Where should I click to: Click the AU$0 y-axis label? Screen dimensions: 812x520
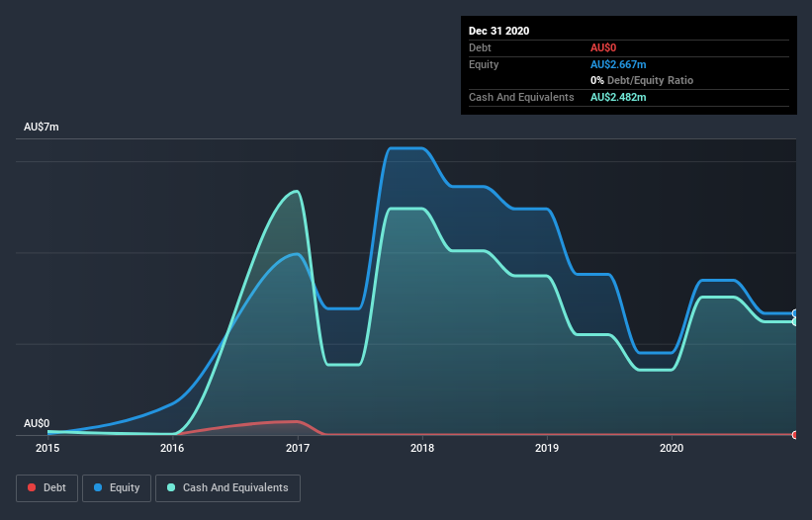click(37, 423)
